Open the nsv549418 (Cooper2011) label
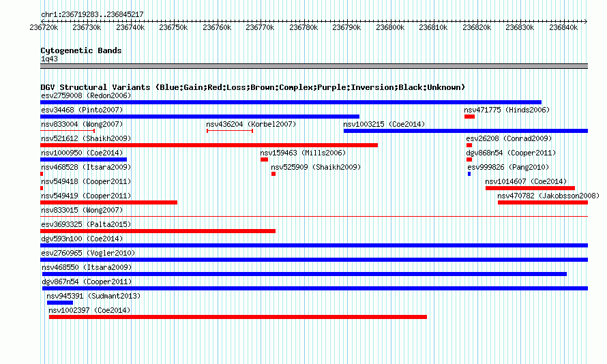Viewport: 607px width, 364px height. point(86,181)
